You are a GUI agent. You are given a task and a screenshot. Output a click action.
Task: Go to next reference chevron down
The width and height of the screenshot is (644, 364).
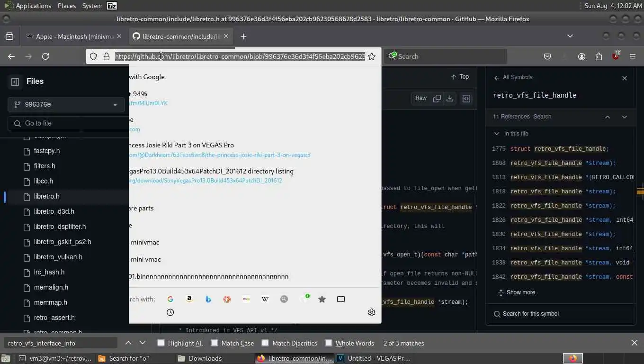coord(625,117)
